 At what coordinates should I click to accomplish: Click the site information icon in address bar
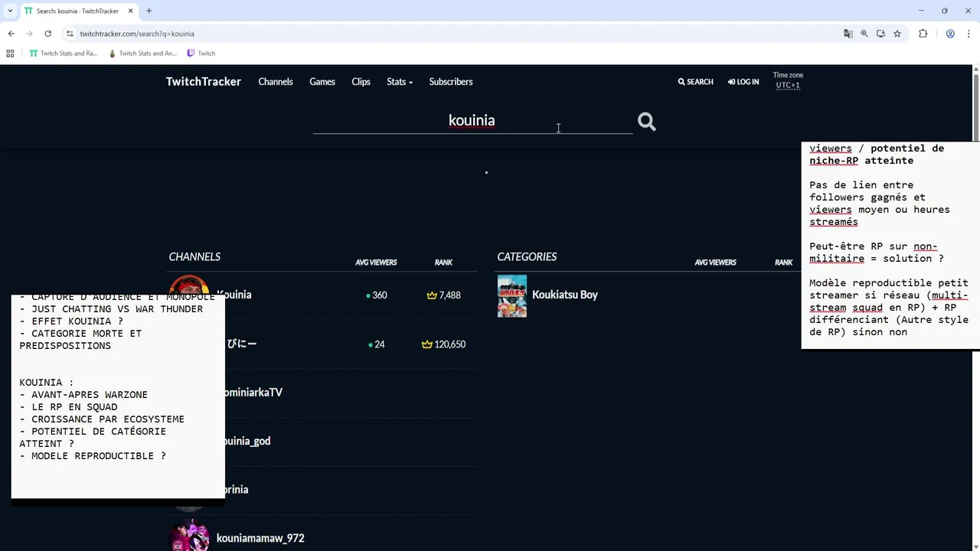click(70, 34)
